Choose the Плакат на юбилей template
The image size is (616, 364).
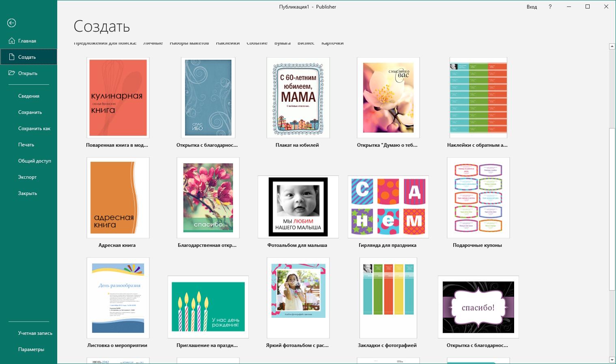tap(298, 98)
